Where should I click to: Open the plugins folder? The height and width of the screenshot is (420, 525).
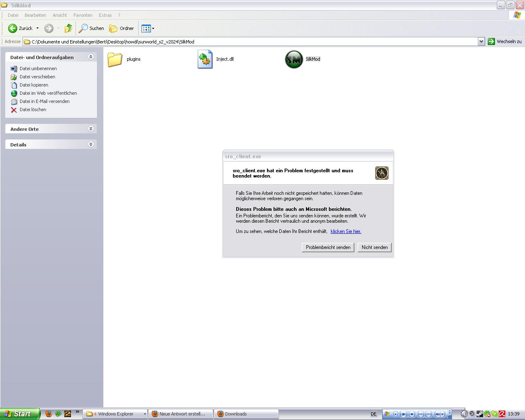115,59
